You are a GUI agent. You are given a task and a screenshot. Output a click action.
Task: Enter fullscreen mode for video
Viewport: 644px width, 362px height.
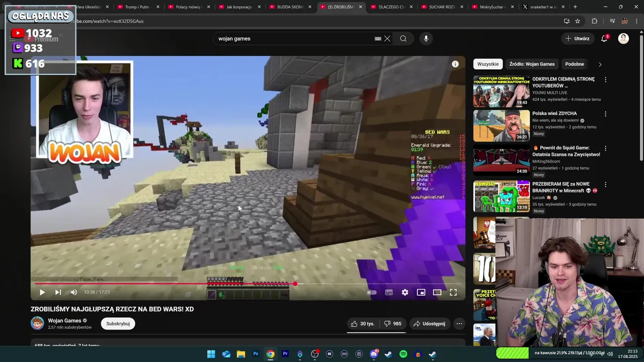click(453, 292)
